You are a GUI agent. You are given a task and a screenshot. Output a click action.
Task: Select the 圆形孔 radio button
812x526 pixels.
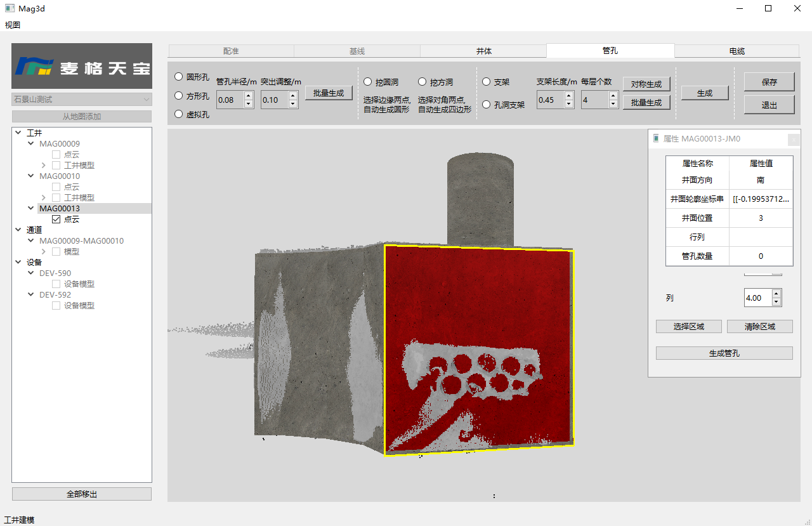coord(179,77)
